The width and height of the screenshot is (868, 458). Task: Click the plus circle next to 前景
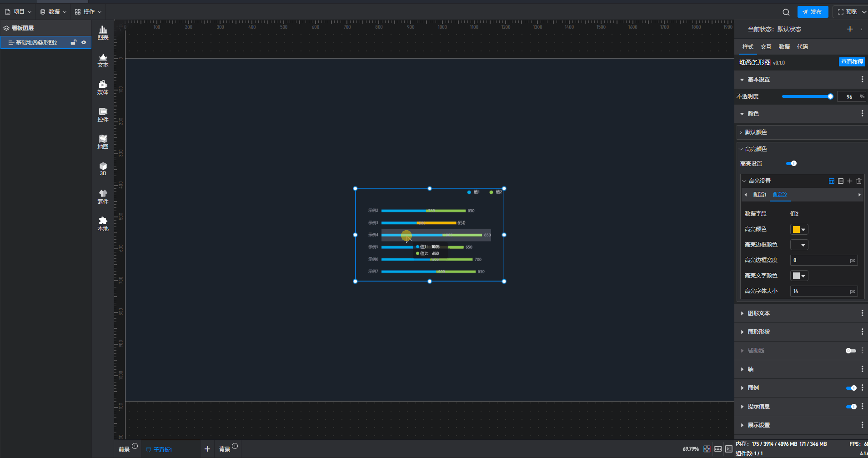point(135,446)
